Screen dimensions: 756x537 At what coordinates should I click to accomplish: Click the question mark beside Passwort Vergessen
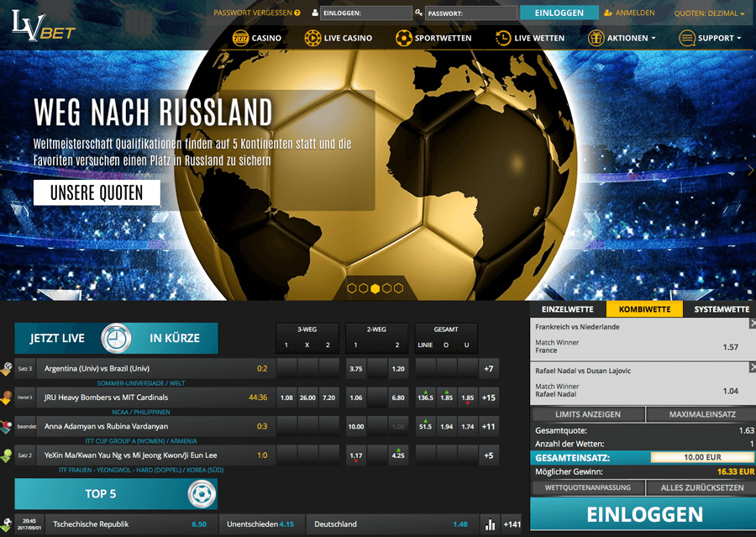[x=297, y=13]
